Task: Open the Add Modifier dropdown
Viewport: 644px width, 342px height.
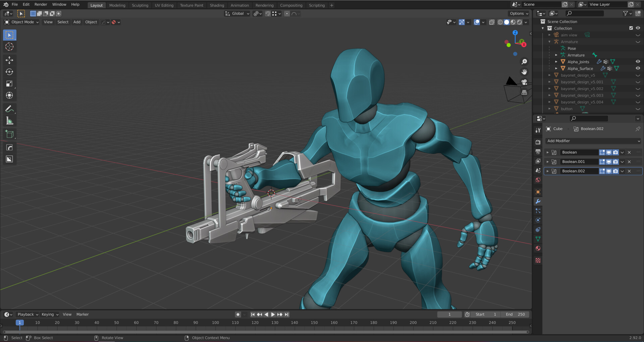Action: 593,141
